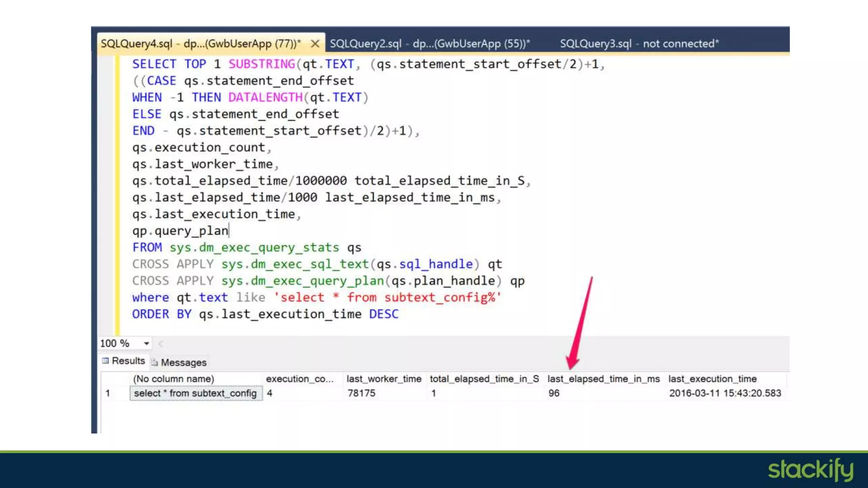Select the 'select * from subtext_config' result cell
Screen dimensions: 868x488
tap(195, 394)
